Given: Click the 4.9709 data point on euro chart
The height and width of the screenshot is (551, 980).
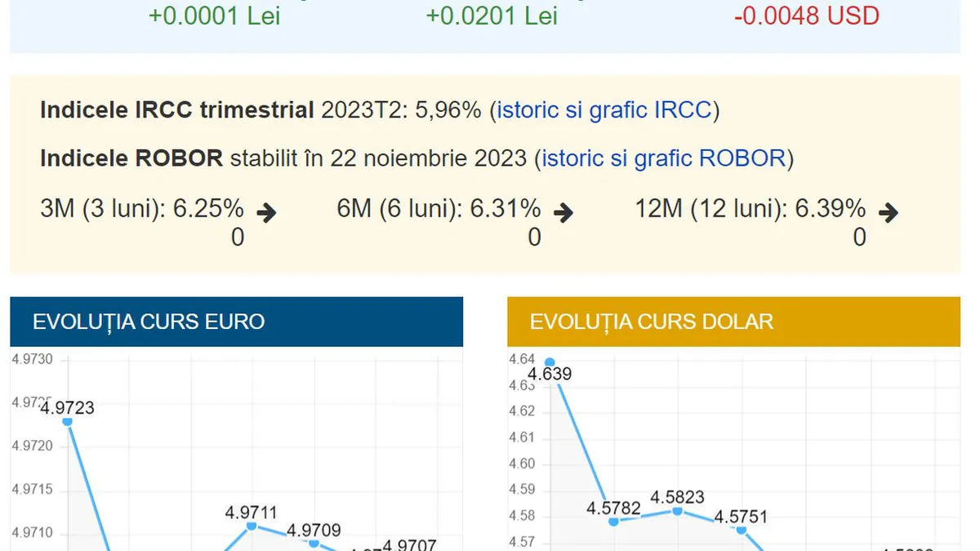Looking at the screenshot, I should click(314, 543).
